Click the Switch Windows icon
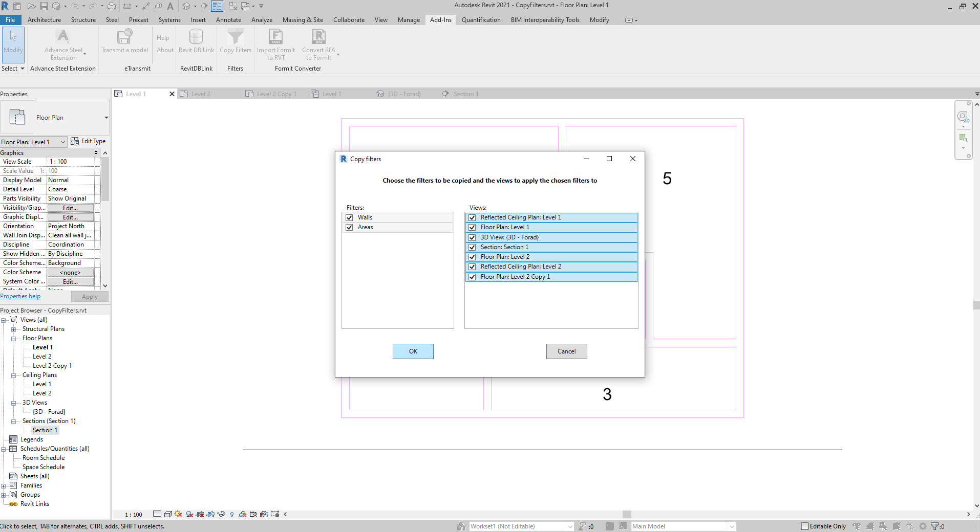This screenshot has height=532, width=980. click(x=245, y=6)
